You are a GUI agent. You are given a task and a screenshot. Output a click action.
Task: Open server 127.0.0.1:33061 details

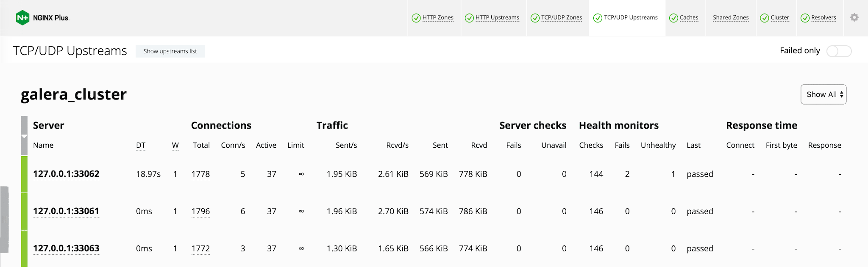(x=66, y=211)
